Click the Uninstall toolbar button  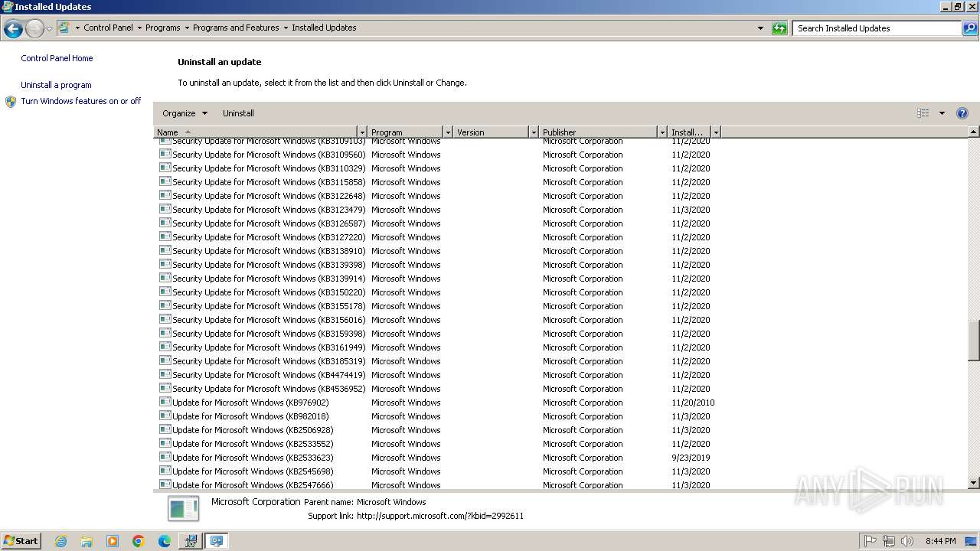coord(238,113)
